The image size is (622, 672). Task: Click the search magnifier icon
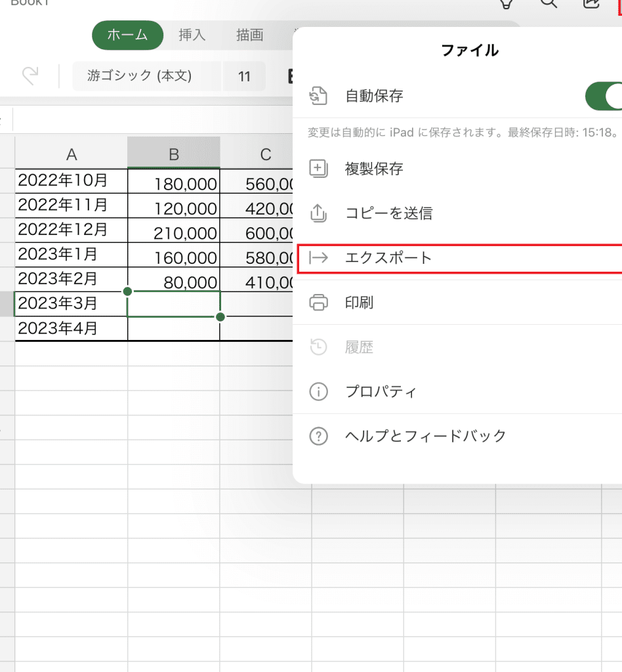[x=549, y=3]
